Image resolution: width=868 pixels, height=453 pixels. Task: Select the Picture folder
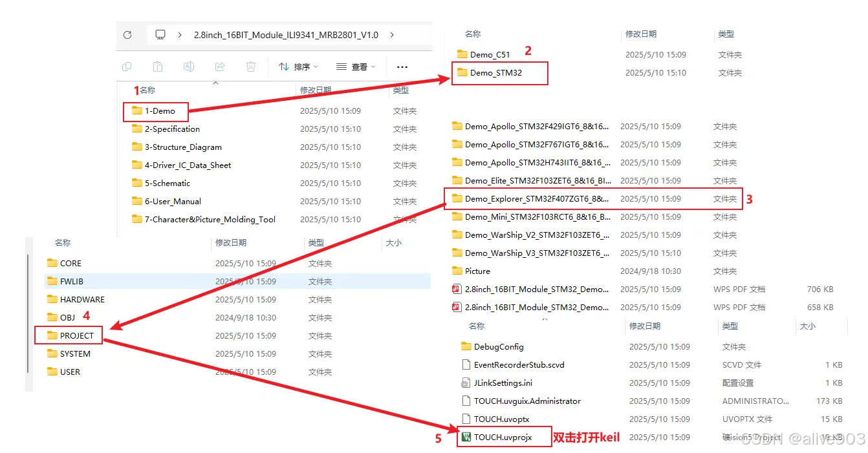pyautogui.click(x=471, y=271)
